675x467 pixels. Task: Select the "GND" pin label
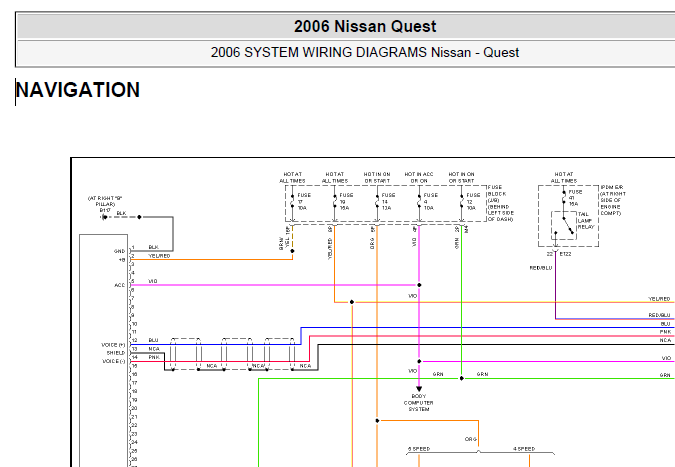(x=119, y=251)
